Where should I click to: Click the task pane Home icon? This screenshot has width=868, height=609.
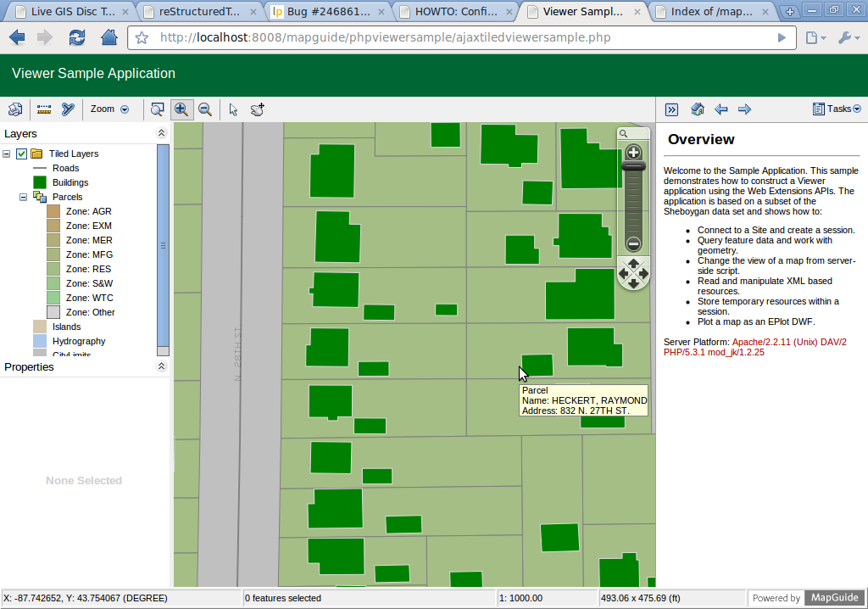(698, 109)
